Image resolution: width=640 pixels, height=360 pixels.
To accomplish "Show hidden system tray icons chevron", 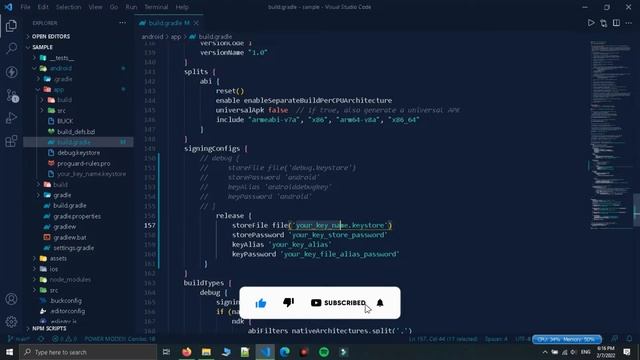I will (544, 352).
